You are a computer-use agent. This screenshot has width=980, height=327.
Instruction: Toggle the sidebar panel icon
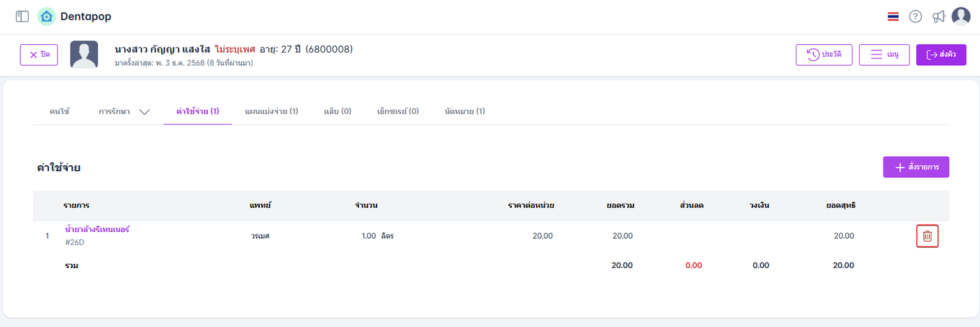(x=22, y=16)
